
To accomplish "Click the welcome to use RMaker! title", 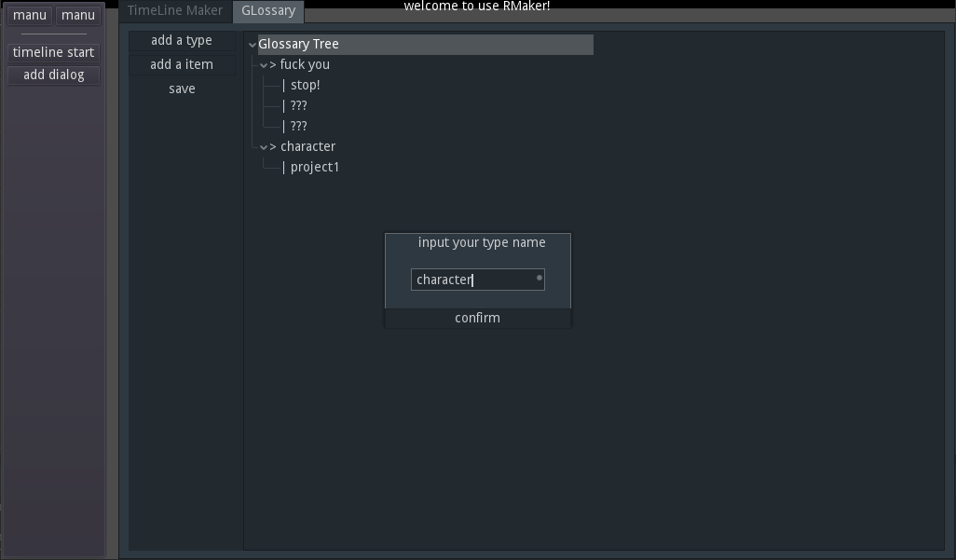I will pyautogui.click(x=477, y=7).
